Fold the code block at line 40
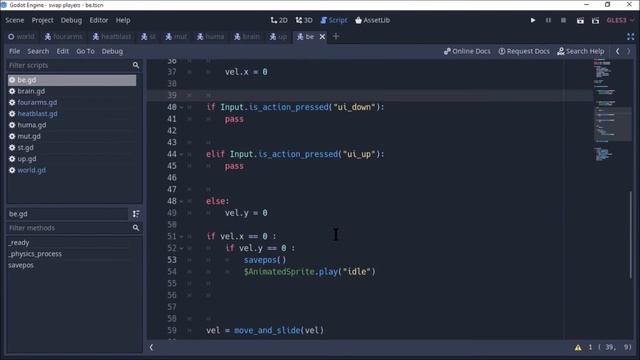Screen dimensions: 640x360 181,107
